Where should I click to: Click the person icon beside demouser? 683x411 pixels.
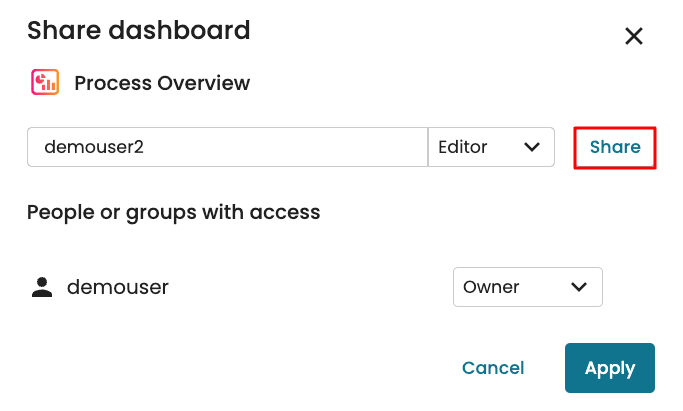click(41, 288)
